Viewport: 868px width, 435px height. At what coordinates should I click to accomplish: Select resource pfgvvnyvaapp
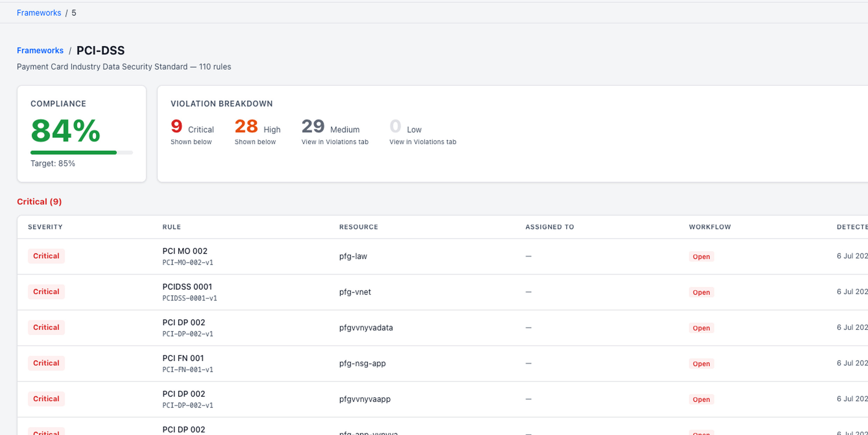[365, 399]
